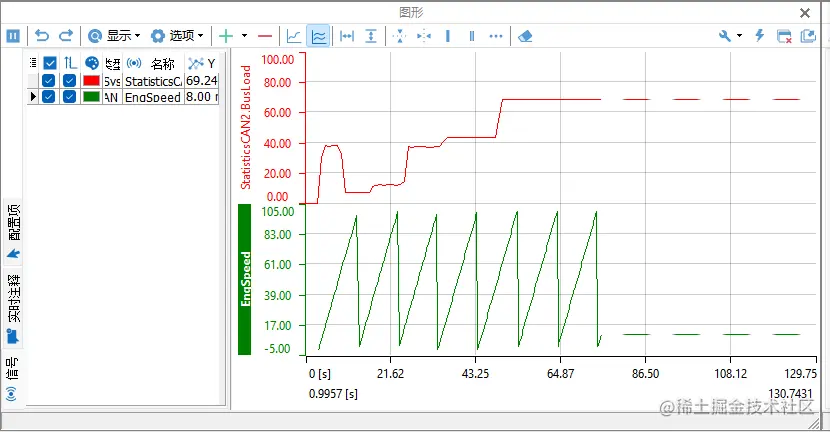Click the wrench tools icon
The image size is (830, 432).
pyautogui.click(x=725, y=36)
